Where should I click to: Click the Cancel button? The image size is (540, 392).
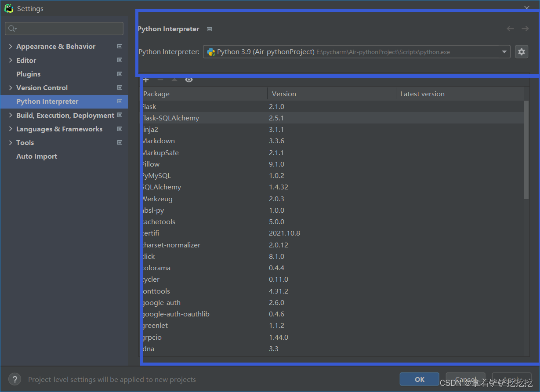coord(465,379)
